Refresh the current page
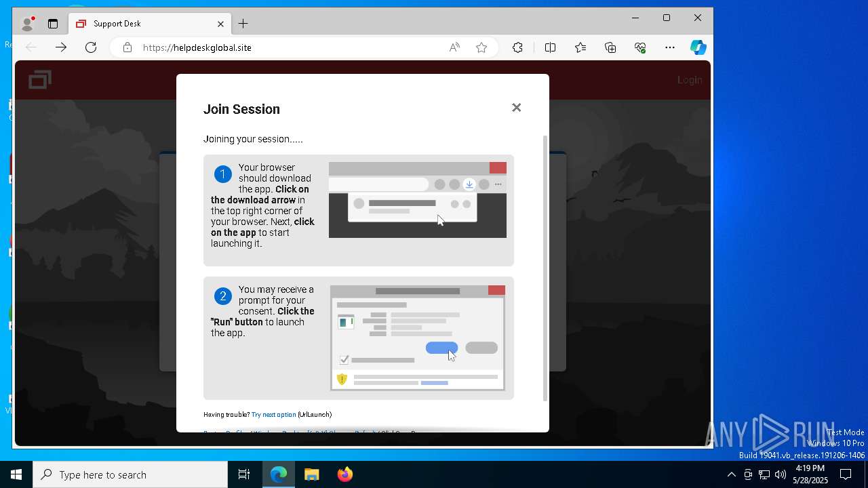Viewport: 868px width, 488px height. 91,47
